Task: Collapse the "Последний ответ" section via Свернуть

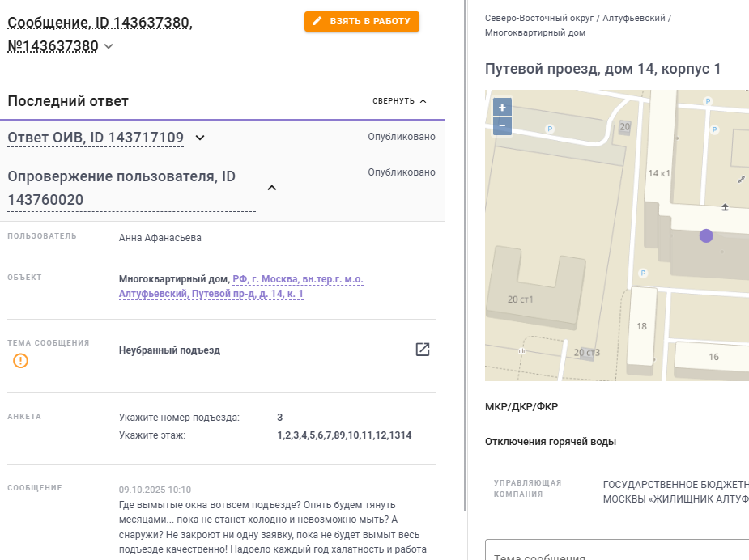Action: tap(400, 101)
